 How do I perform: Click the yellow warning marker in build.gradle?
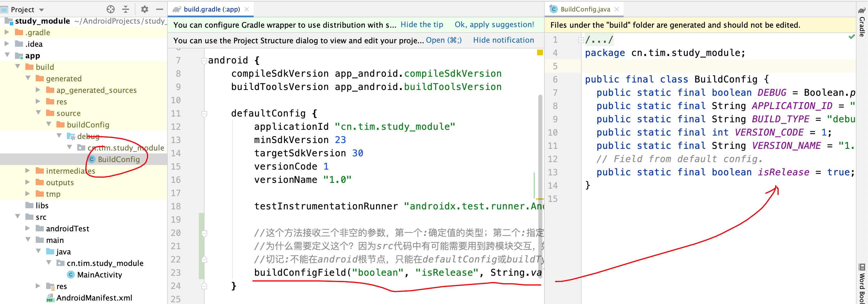click(x=540, y=52)
